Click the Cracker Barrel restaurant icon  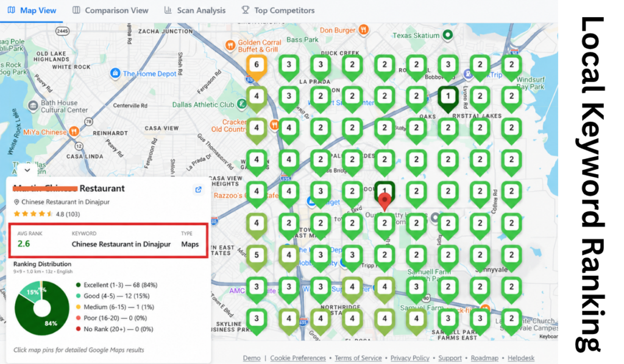(x=274, y=125)
